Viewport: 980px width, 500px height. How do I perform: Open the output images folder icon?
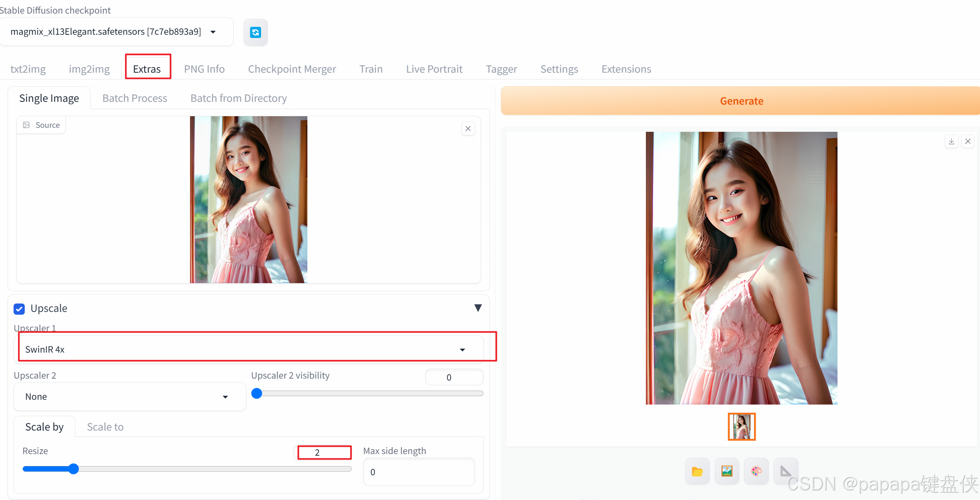point(697,471)
